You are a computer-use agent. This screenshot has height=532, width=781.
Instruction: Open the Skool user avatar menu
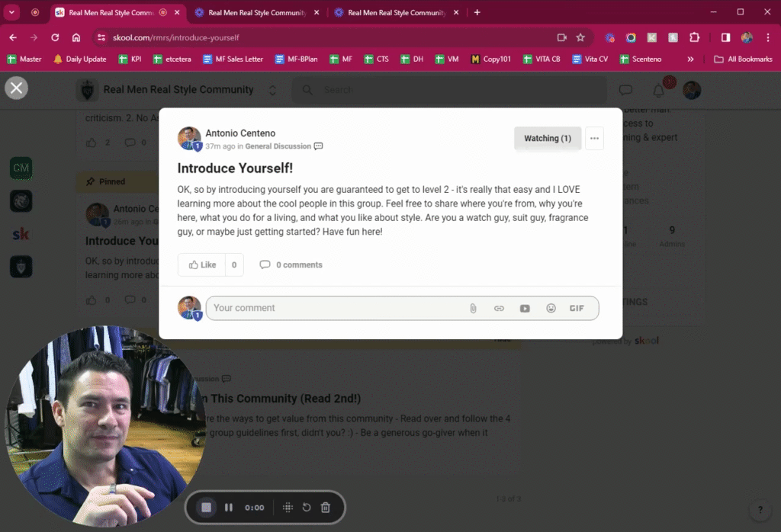tap(692, 90)
